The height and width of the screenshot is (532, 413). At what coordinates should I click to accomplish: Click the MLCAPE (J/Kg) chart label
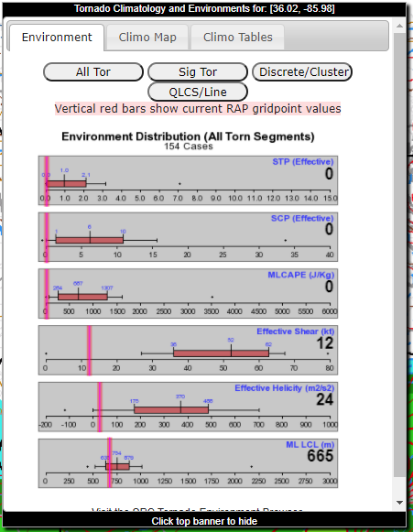pos(301,275)
